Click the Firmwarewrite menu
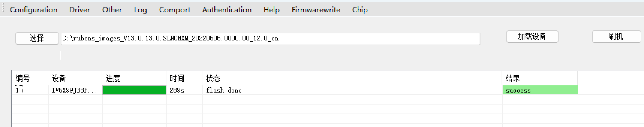644x127 pixels. (316, 10)
